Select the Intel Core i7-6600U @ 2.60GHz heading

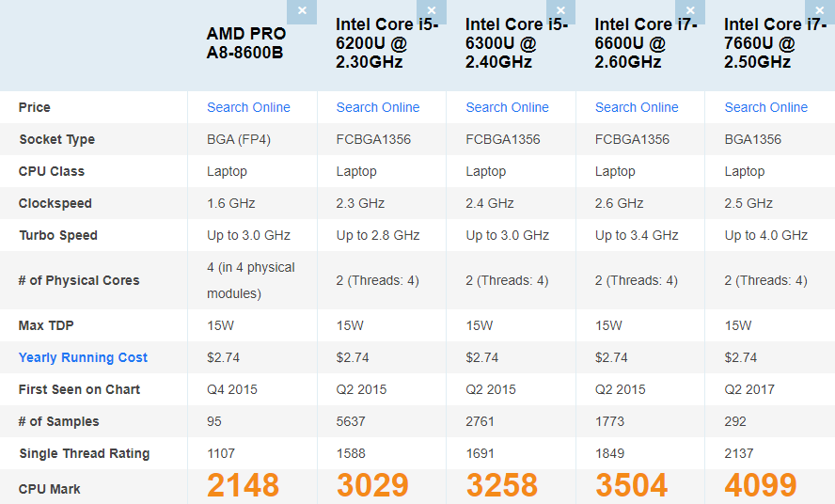coord(646,43)
